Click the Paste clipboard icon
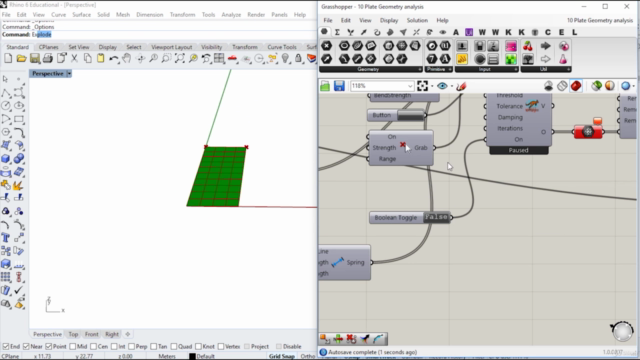The width and height of the screenshot is (640, 360). [x=100, y=59]
